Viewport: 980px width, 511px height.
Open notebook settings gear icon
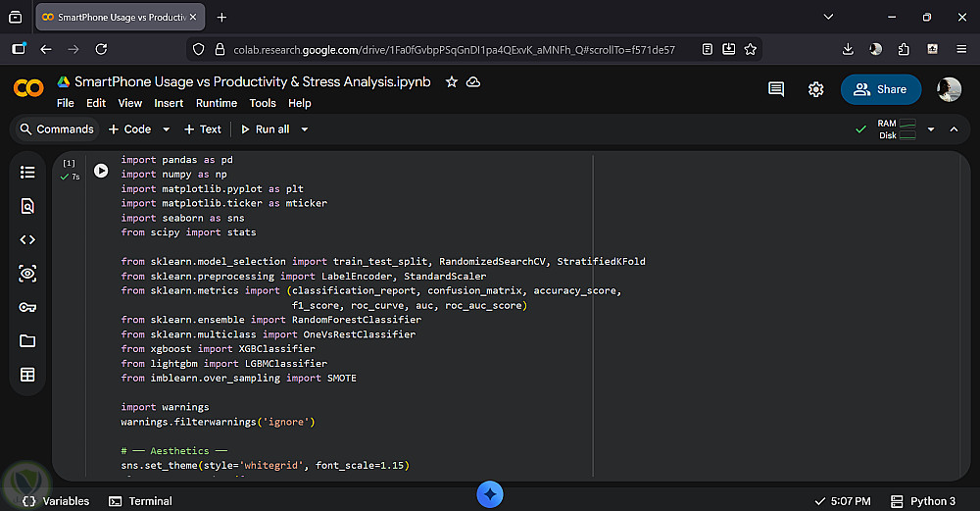click(x=815, y=89)
